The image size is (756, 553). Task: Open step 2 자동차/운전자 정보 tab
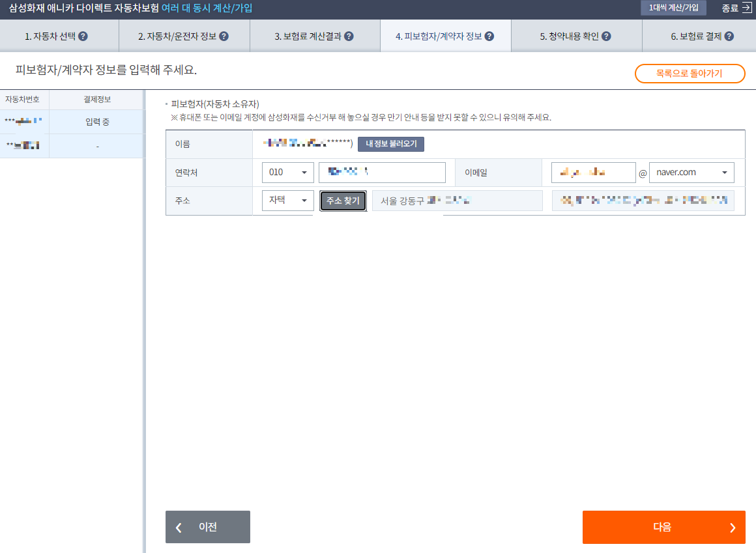click(x=184, y=36)
